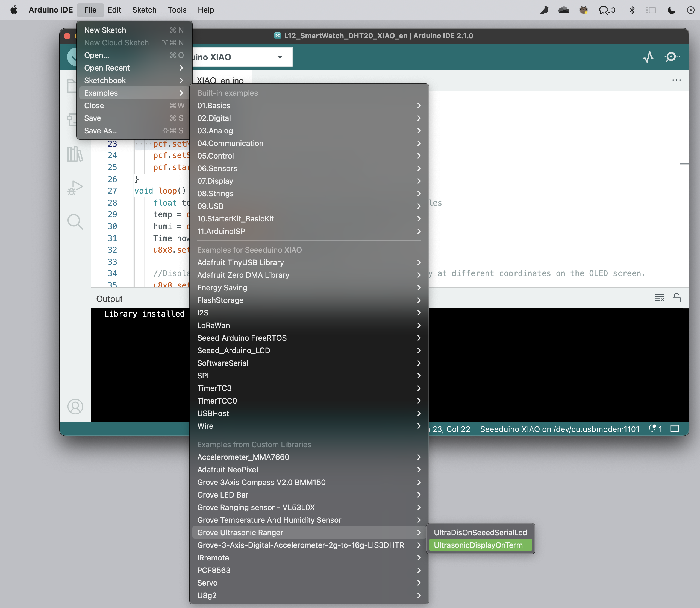Expand the Open Recent submenu

point(134,68)
